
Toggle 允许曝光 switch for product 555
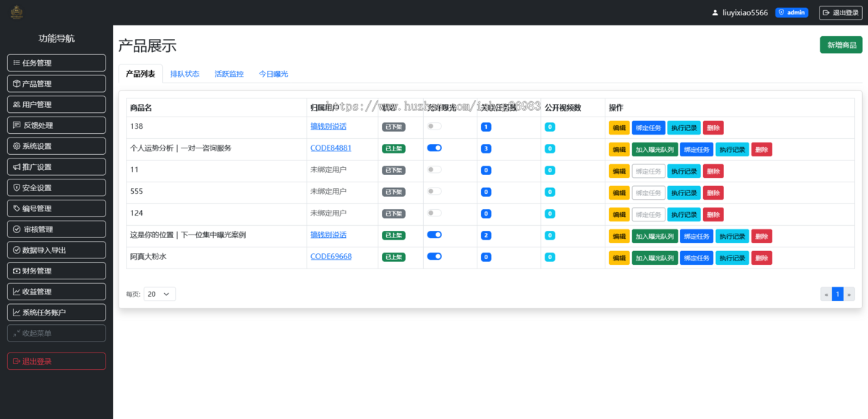434,191
